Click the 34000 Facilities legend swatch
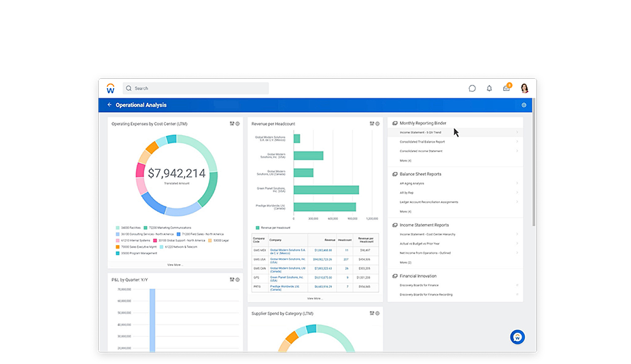 click(118, 228)
